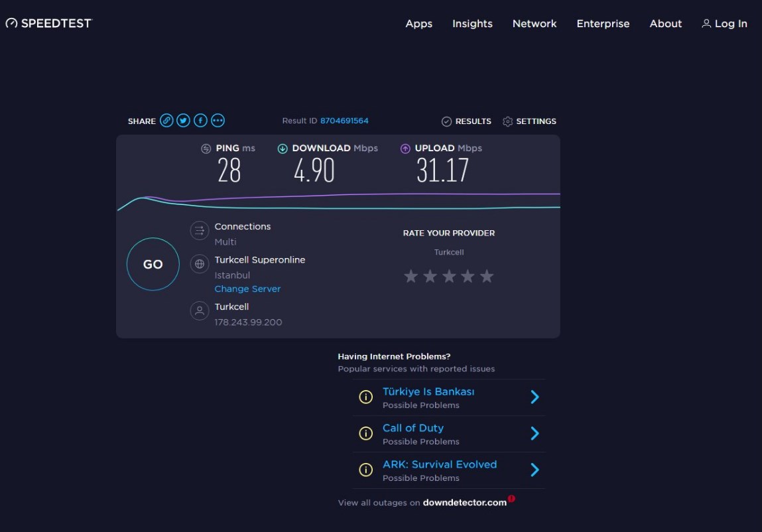Rate provider three stars
The image size is (762, 532).
(449, 276)
